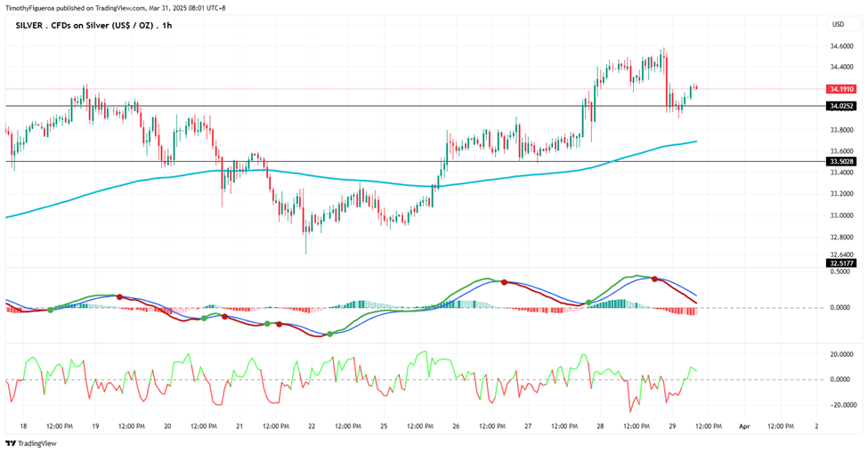Click the 34.6000 price axis value

point(841,46)
